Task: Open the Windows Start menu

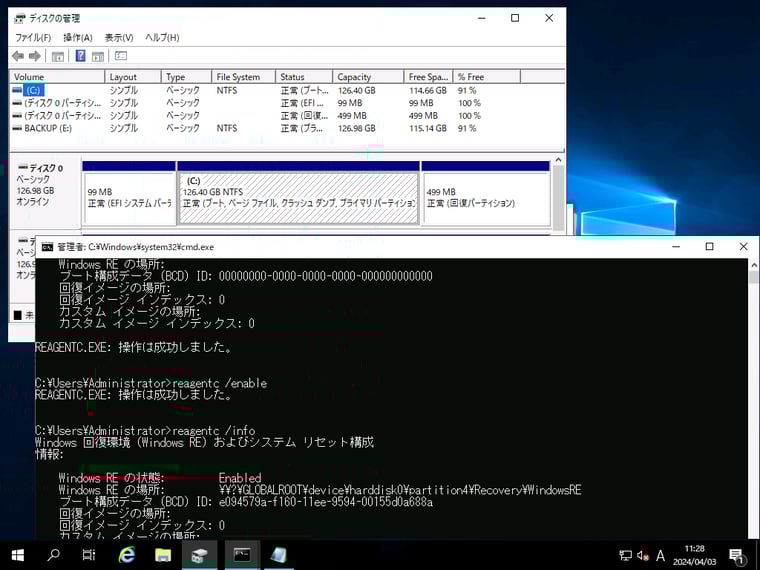Action: tap(17, 554)
